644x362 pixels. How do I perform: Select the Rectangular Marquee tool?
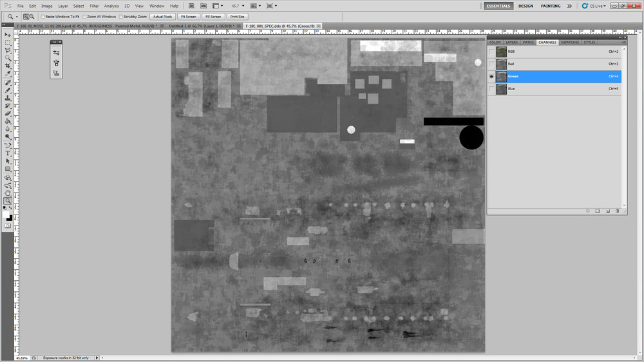8,43
